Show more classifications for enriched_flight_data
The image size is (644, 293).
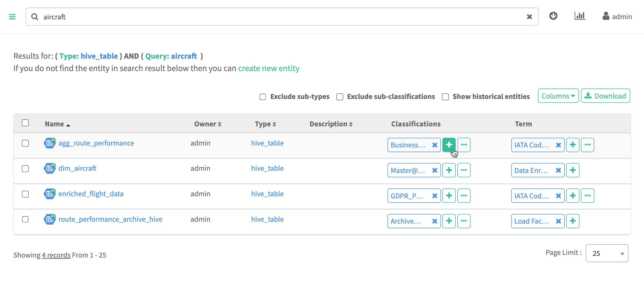[464, 195]
